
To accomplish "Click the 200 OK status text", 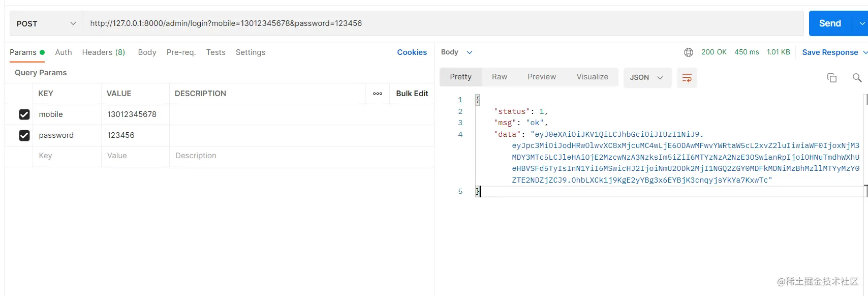I will pyautogui.click(x=714, y=52).
